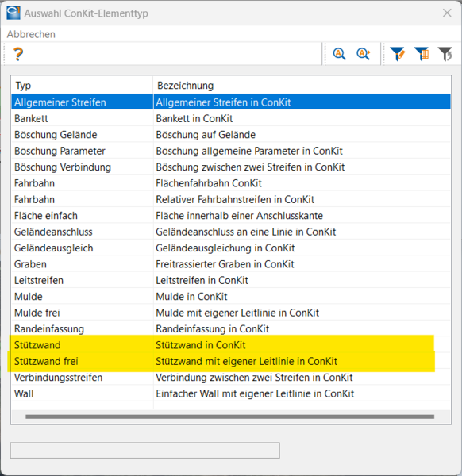Click the horizontal scrollbar of the list
The width and height of the screenshot is (462, 476).
pyautogui.click(x=230, y=416)
